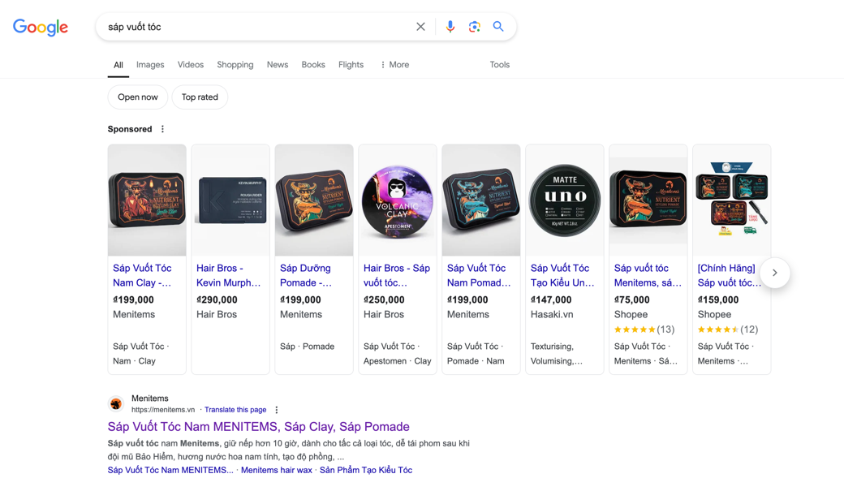Screen dimensions: 844x504
Task: Apply the Top rated filter
Action: coord(200,97)
